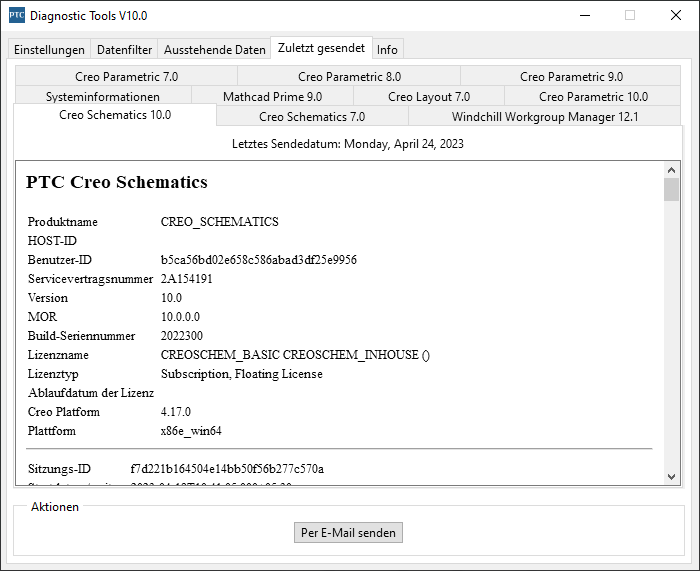Image resolution: width=700 pixels, height=571 pixels.
Task: Click the vertical scrollbar thumb
Action: coord(671,190)
